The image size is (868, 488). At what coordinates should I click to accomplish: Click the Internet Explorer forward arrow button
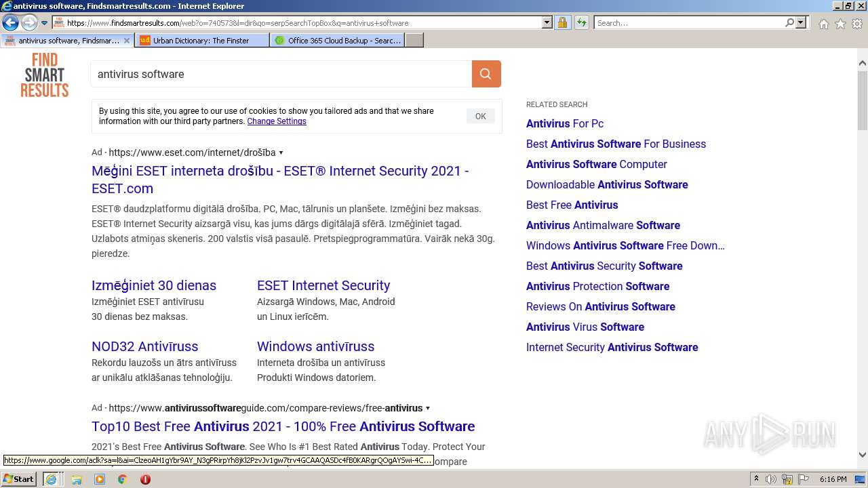(x=29, y=23)
